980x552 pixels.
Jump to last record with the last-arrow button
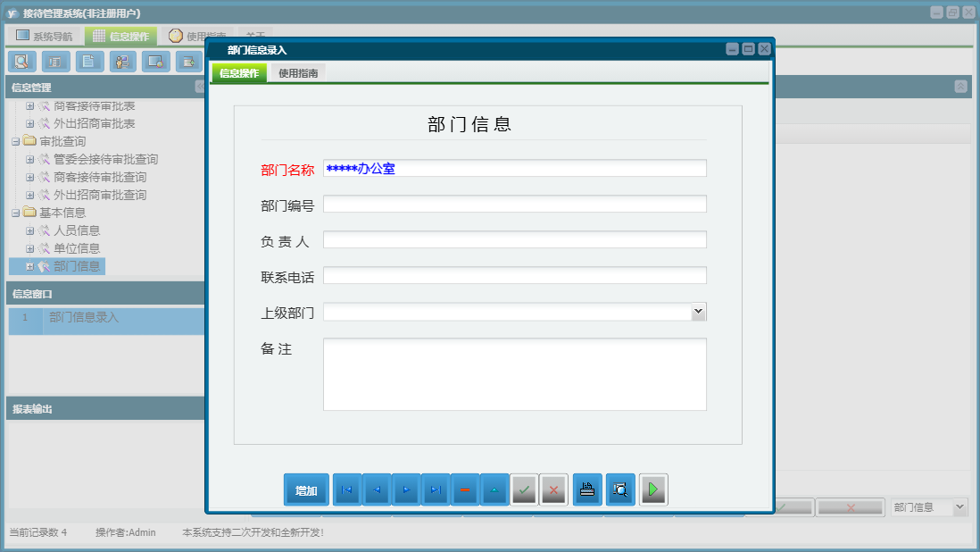436,489
